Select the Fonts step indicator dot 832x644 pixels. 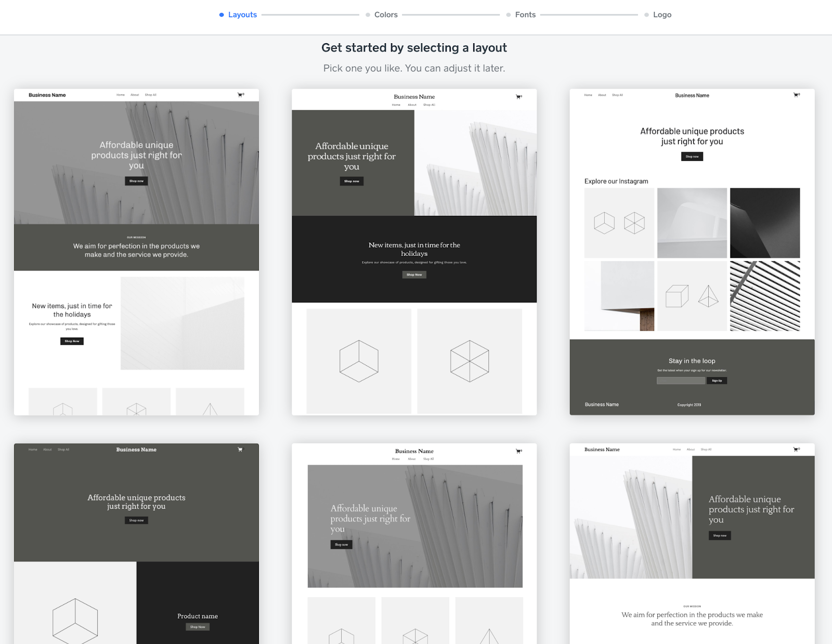click(508, 15)
